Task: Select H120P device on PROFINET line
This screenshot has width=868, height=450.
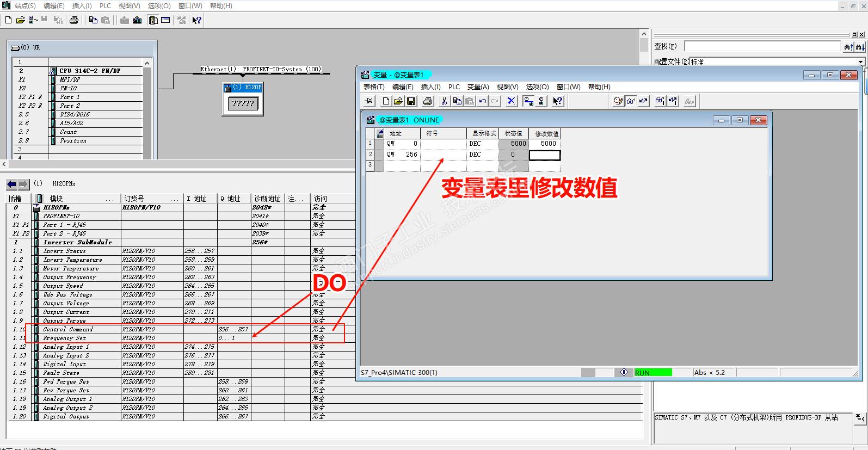Action: (x=243, y=99)
